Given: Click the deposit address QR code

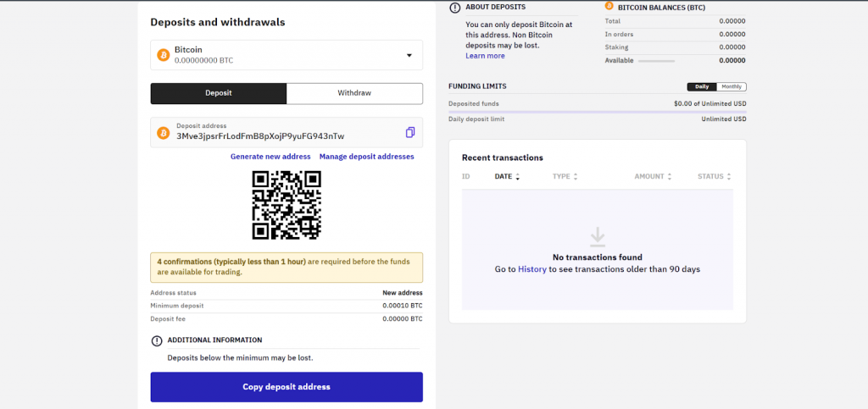Looking at the screenshot, I should [287, 205].
